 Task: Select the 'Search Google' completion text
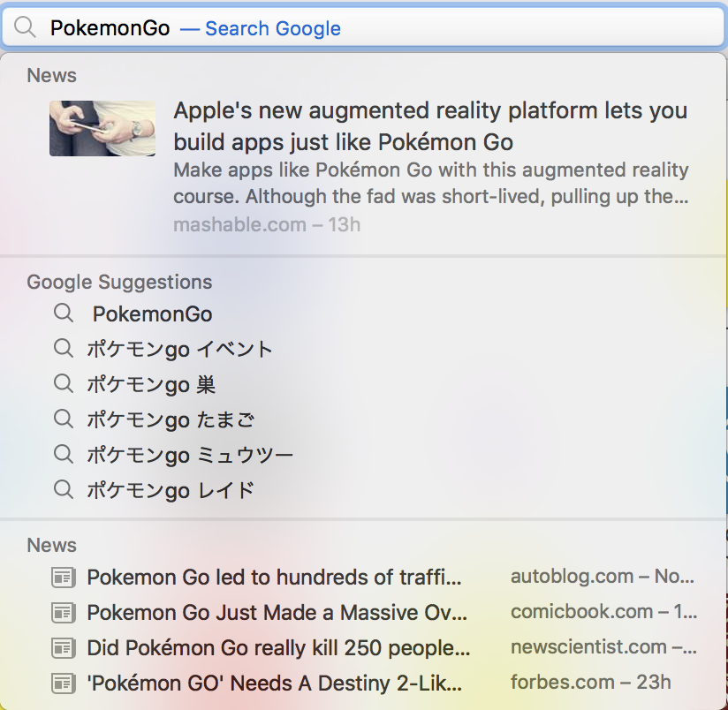pyautogui.click(x=273, y=28)
